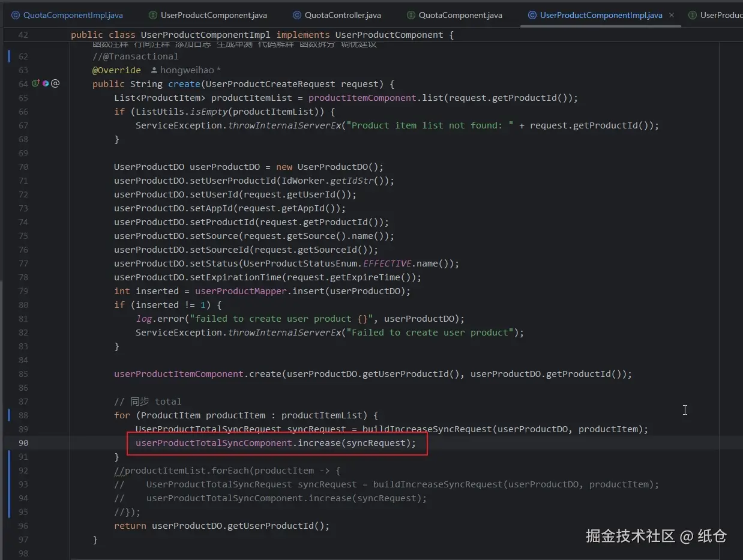Viewport: 743px width, 560px height.
Task: Open the hongweihao author inlay hint
Action: [185, 70]
